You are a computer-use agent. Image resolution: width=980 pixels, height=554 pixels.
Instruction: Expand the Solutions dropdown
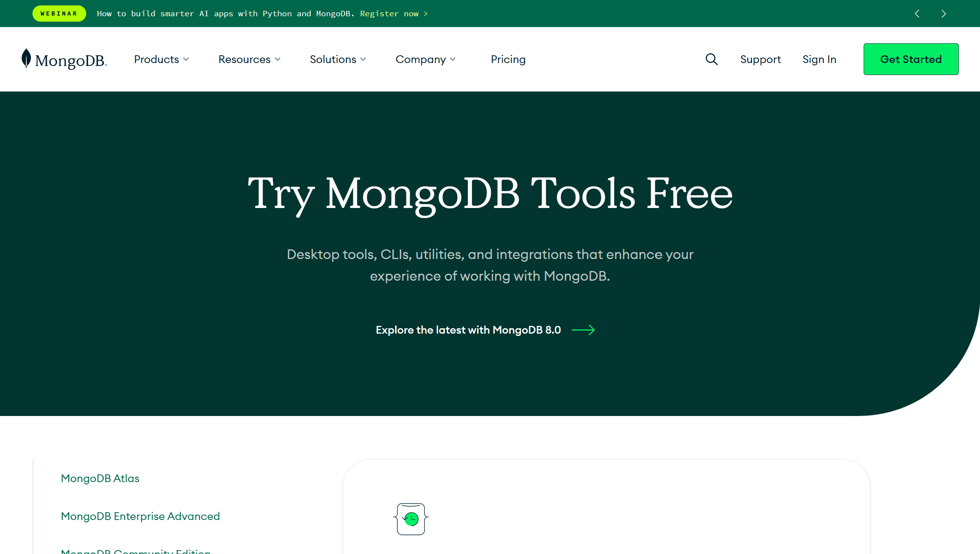tap(337, 59)
